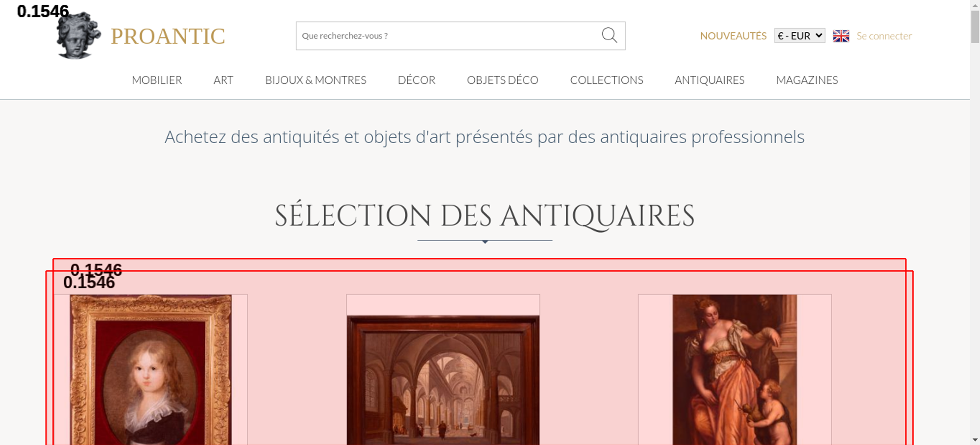Open the OBJETS DÉCO menu
Viewport: 980px width, 445px height.
(x=503, y=80)
